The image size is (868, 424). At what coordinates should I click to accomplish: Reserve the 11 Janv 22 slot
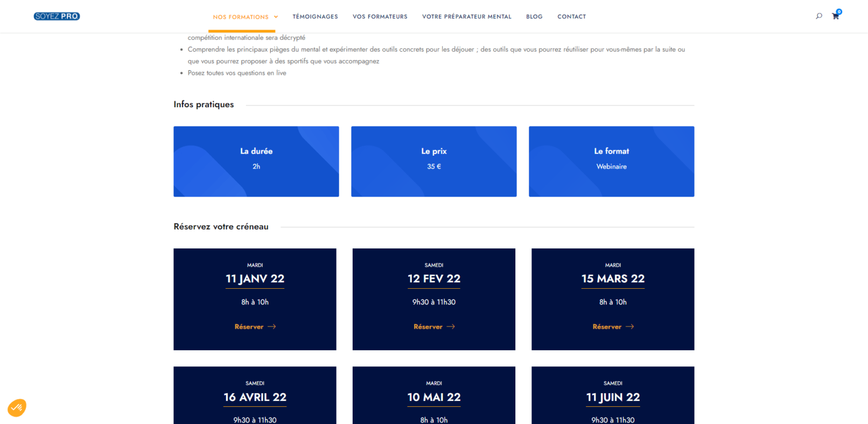pos(249,326)
